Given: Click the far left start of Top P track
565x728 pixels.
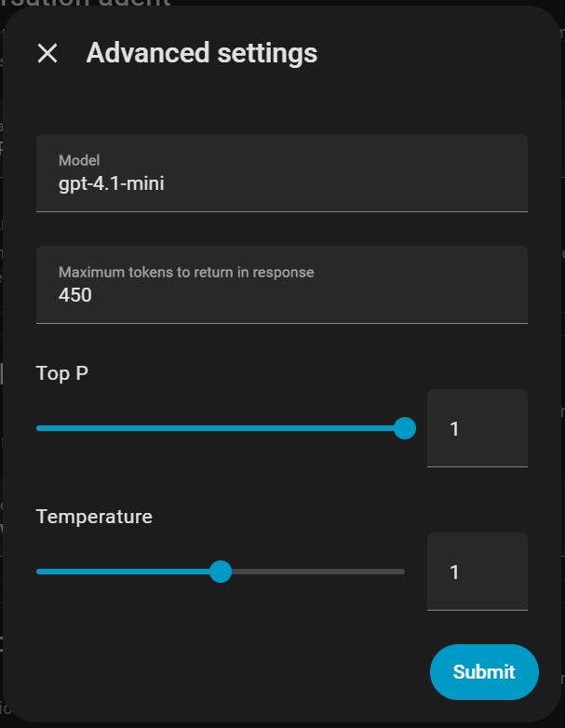Looking at the screenshot, I should tap(38, 428).
